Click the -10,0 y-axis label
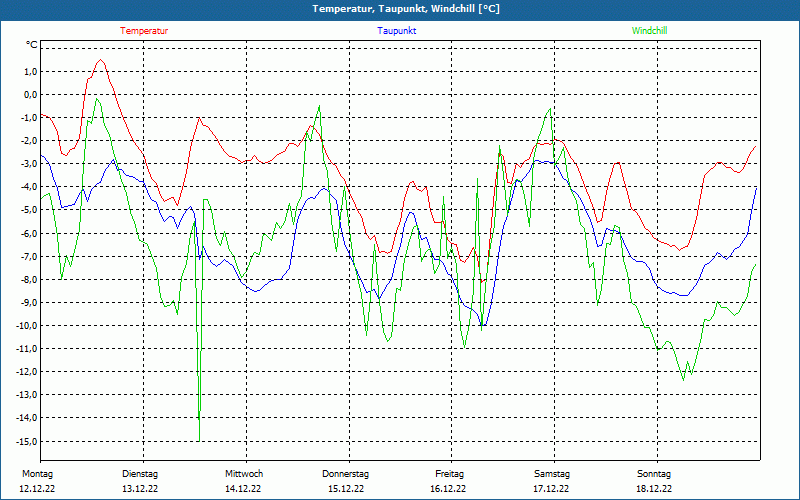The image size is (800, 500). pos(27,326)
